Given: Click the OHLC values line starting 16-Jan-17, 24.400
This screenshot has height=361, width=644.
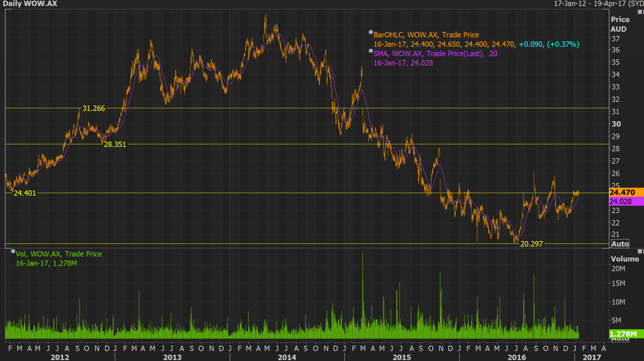Looking at the screenshot, I should point(444,44).
